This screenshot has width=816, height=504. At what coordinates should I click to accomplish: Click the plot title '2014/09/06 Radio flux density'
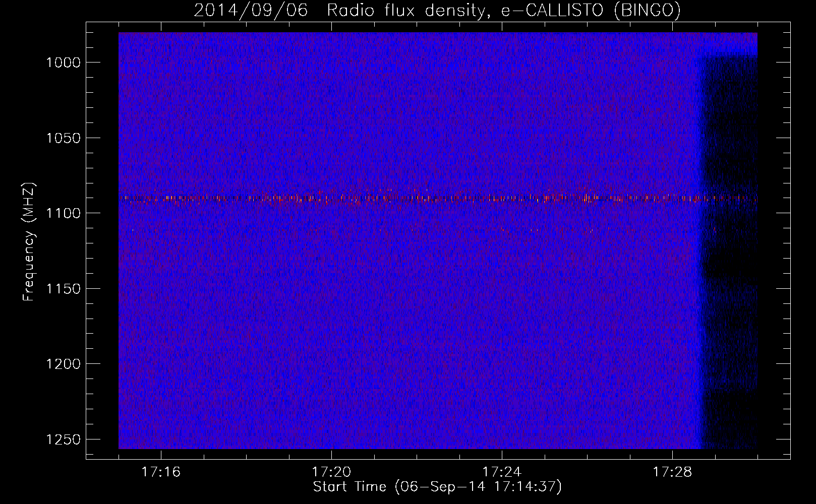pyautogui.click(x=437, y=10)
